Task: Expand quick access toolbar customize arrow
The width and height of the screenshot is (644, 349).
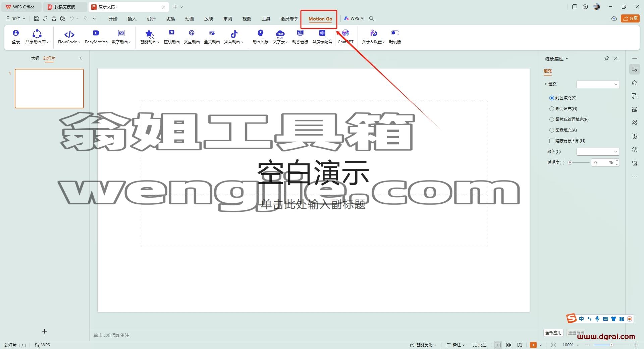Action: [x=94, y=18]
